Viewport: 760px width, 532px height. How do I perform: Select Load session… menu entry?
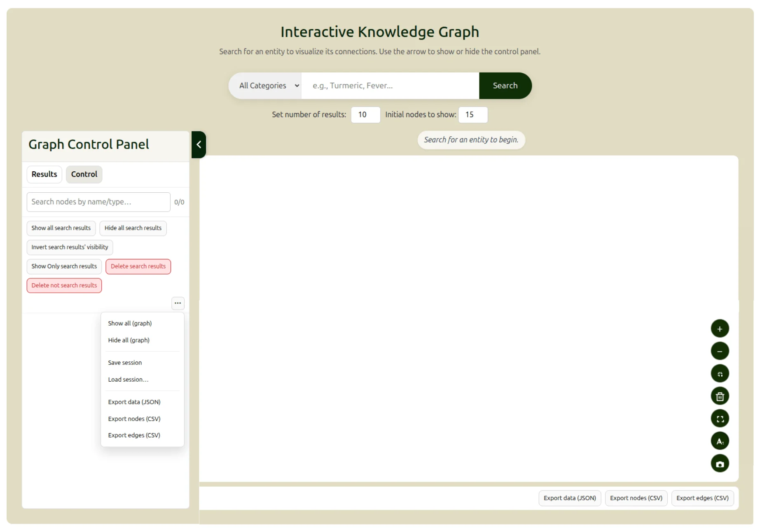pyautogui.click(x=128, y=380)
